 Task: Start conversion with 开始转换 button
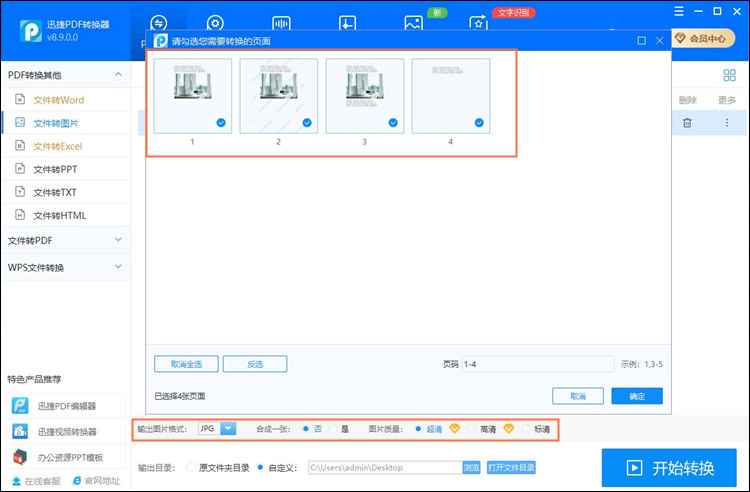pos(669,468)
